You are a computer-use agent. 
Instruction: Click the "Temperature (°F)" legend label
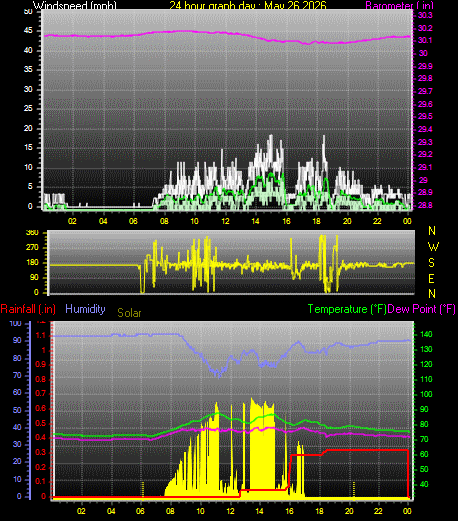pyautogui.click(x=347, y=309)
